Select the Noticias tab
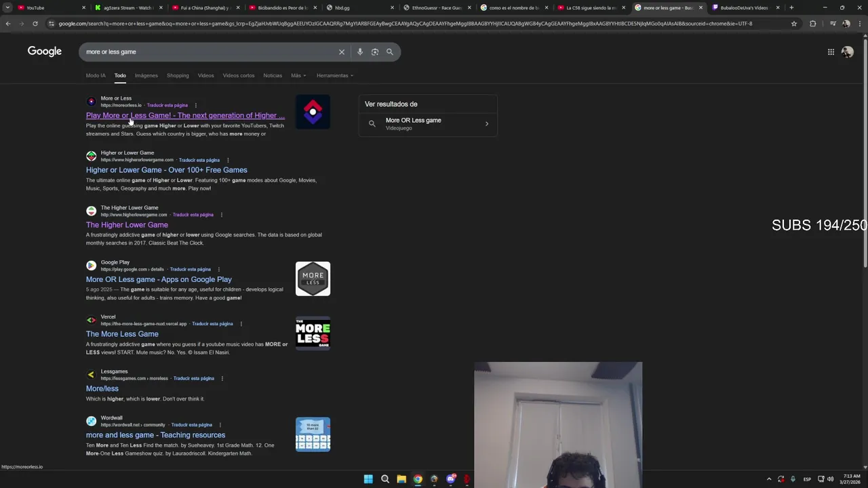Image resolution: width=868 pixels, height=488 pixels. click(x=273, y=75)
